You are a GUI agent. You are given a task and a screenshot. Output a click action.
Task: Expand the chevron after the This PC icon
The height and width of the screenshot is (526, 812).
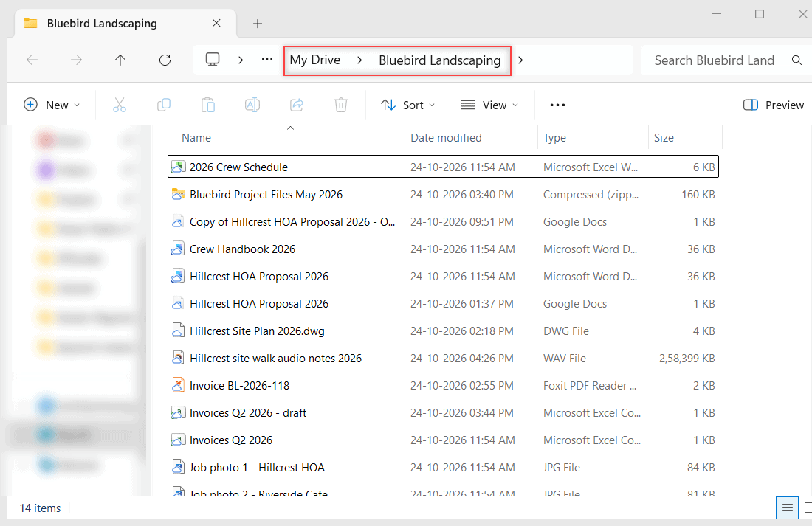coord(241,60)
